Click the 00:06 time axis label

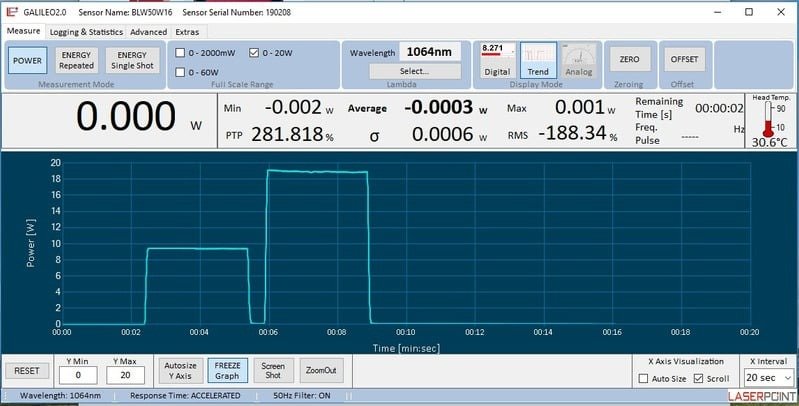coord(268,332)
